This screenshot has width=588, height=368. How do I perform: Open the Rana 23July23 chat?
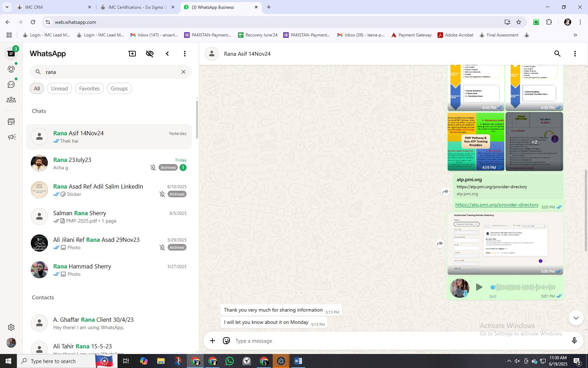coord(109,163)
